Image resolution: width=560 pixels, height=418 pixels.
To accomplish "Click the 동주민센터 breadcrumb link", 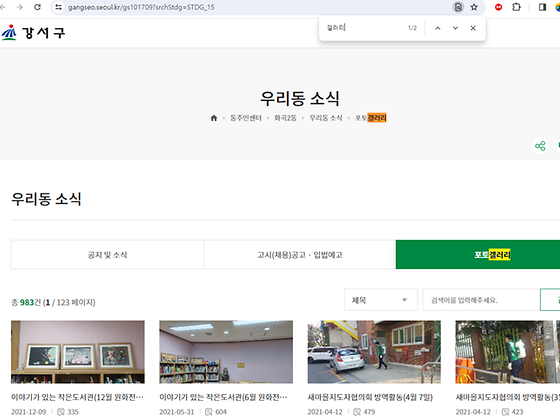I will point(246,118).
